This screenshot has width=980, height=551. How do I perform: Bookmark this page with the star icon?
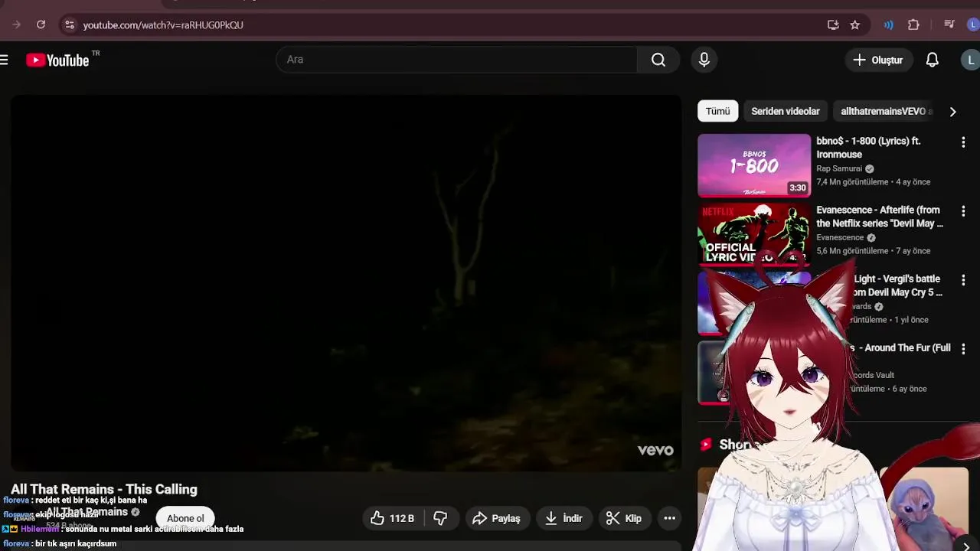pos(854,24)
